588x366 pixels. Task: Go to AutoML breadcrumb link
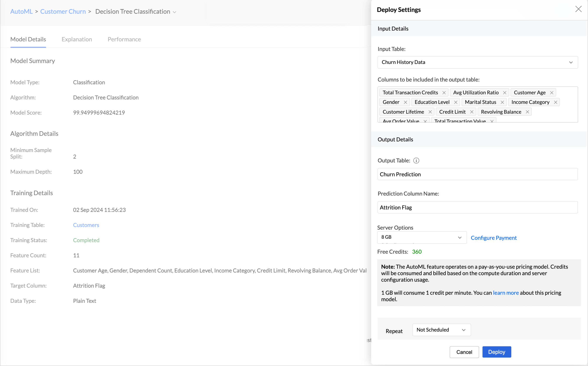(x=21, y=11)
